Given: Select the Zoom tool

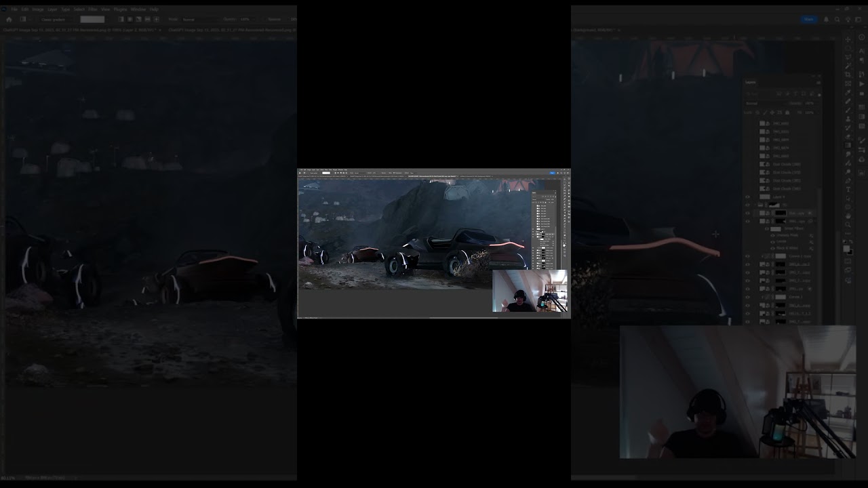Looking at the screenshot, I should point(848,224).
